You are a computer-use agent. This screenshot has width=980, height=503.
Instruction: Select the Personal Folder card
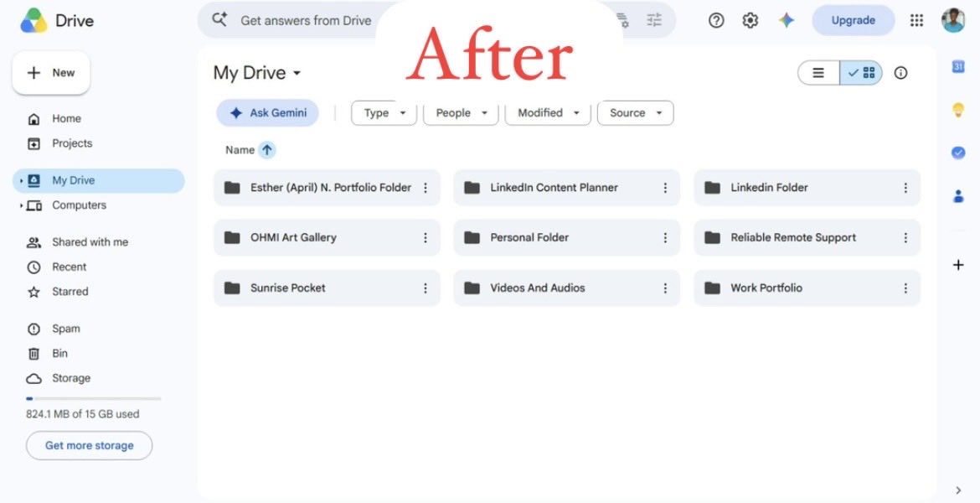[x=567, y=238]
